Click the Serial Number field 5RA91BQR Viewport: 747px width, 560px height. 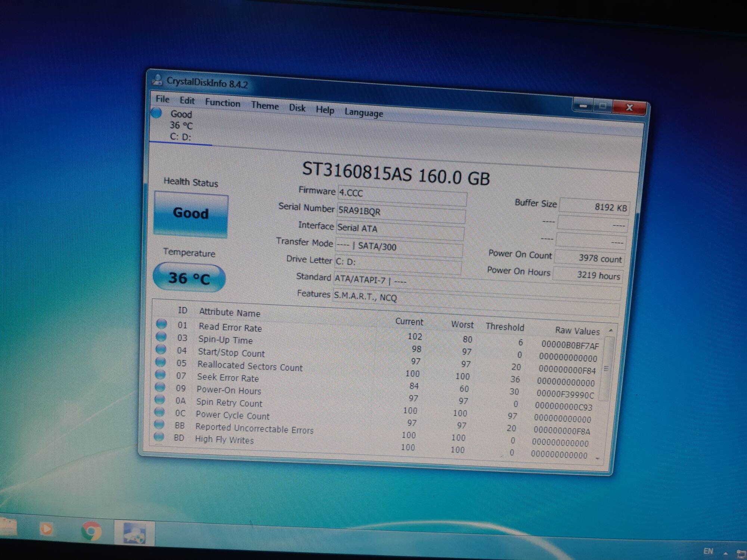(x=401, y=213)
